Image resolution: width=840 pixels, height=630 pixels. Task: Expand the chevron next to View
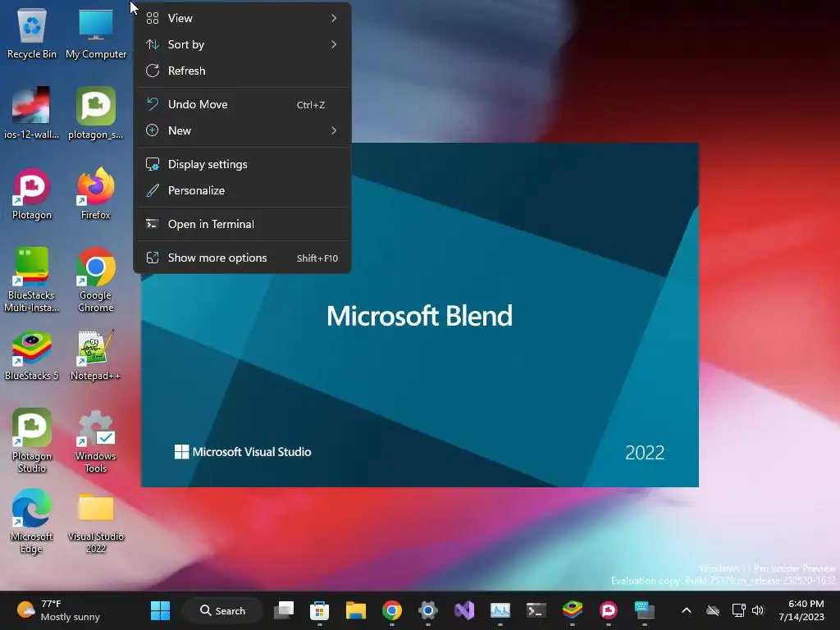[334, 18]
